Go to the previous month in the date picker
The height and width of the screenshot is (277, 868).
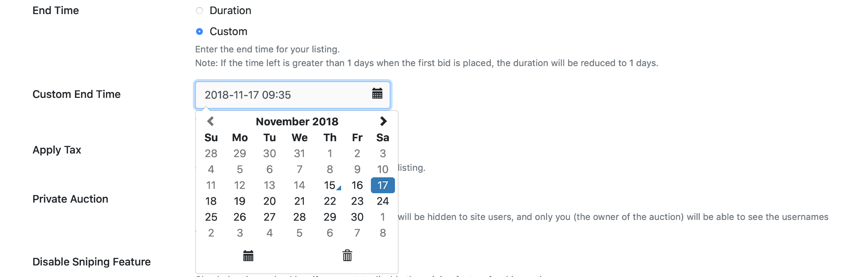[x=210, y=121]
